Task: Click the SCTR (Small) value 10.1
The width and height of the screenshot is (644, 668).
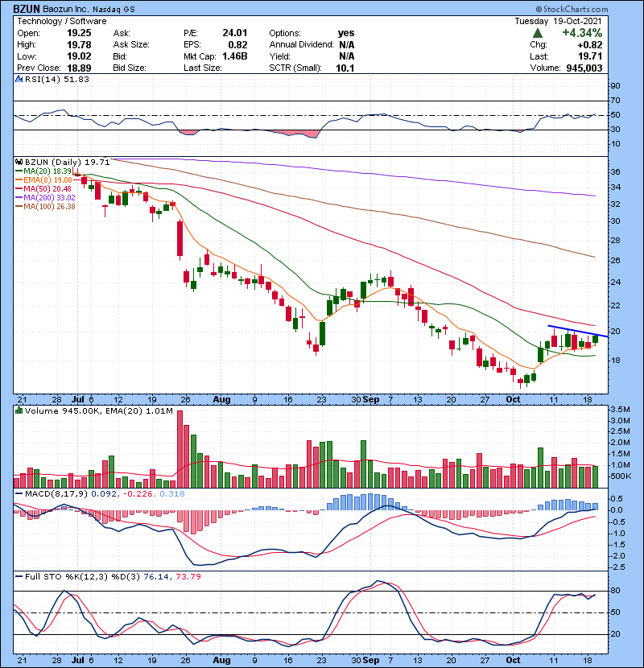Action: (345, 68)
